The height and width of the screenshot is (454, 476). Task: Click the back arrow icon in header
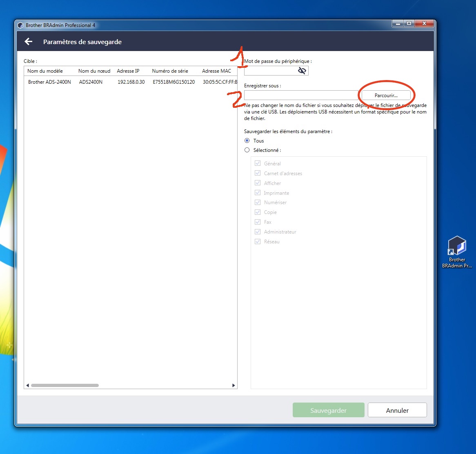(x=28, y=42)
